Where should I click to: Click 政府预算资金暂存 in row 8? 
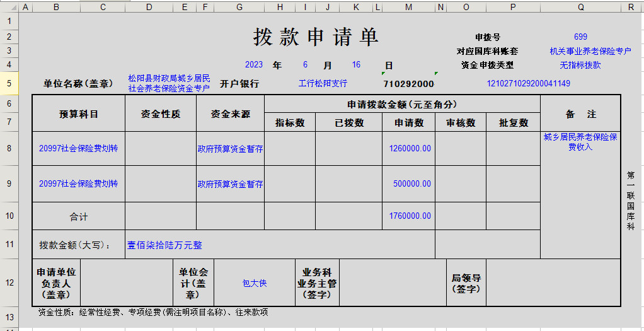click(x=231, y=149)
